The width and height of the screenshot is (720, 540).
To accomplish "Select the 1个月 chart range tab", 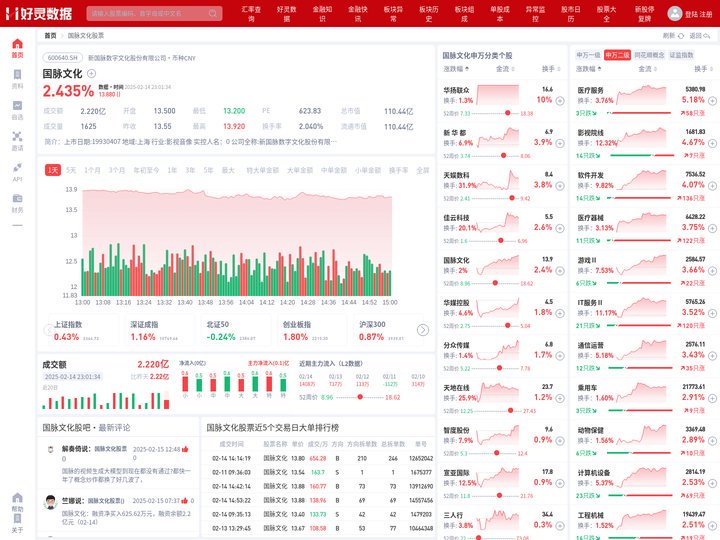I will pos(92,170).
